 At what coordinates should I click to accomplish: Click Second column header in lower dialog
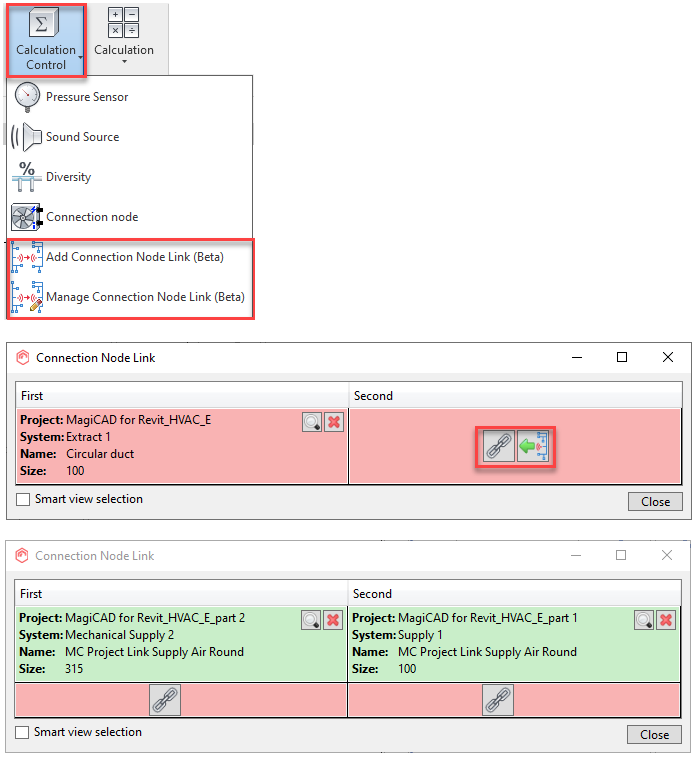click(x=515, y=594)
